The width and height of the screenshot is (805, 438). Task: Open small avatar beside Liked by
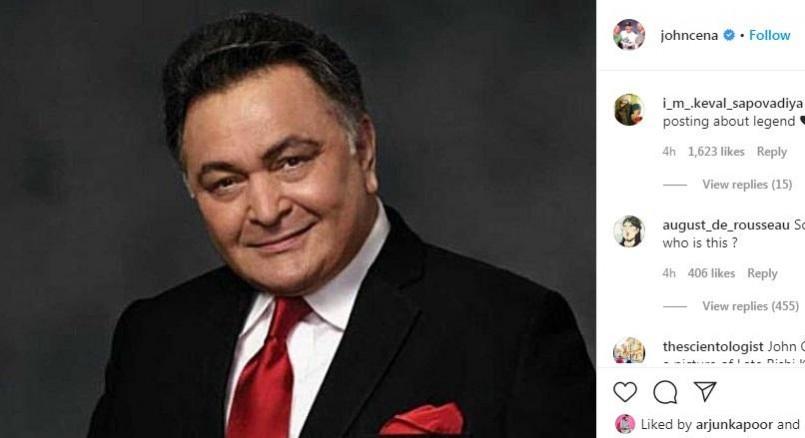(625, 424)
